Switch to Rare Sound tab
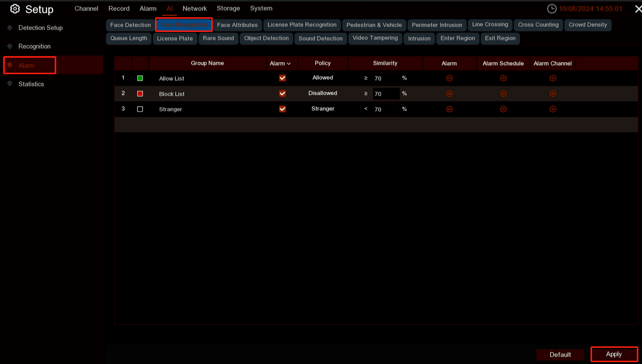Viewport: 642px width, 364px height. pos(218,38)
